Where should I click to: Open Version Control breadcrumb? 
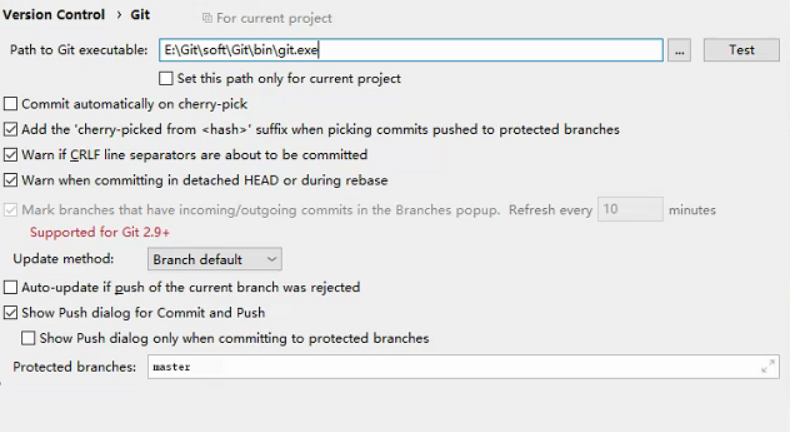53,15
